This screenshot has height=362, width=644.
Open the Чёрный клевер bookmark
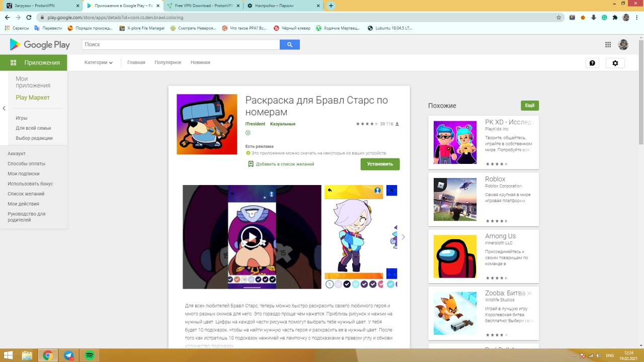point(292,28)
